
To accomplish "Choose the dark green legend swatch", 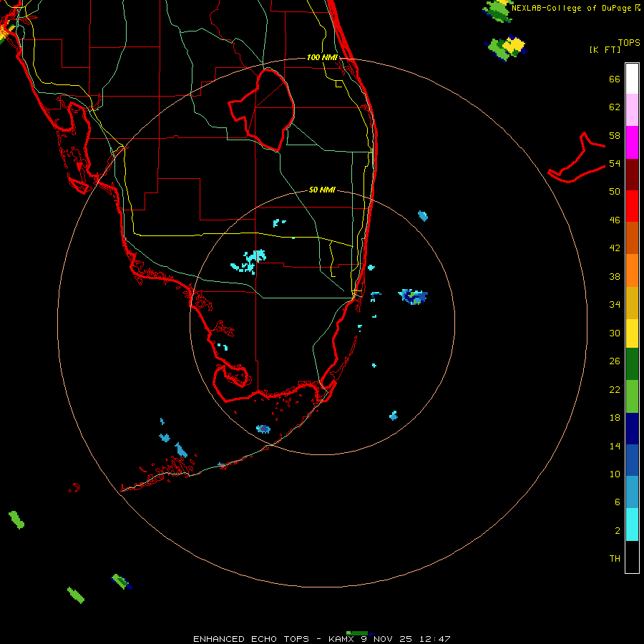I will coord(632,364).
